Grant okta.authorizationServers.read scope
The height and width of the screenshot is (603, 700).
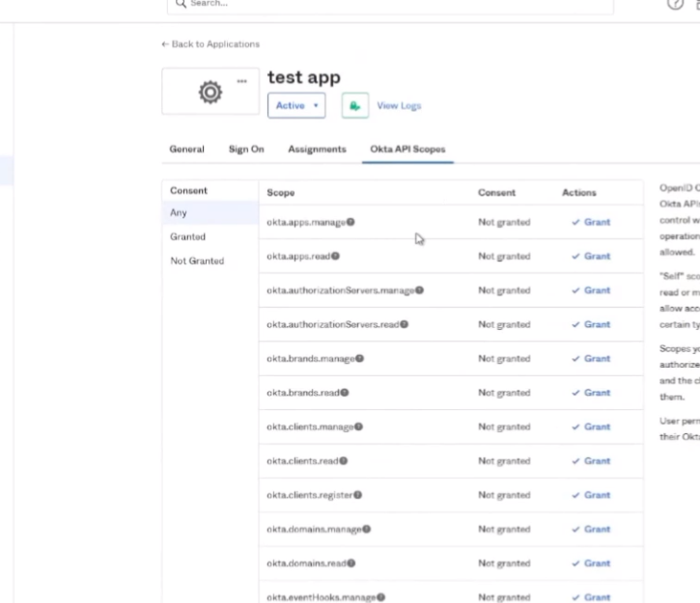pos(591,324)
